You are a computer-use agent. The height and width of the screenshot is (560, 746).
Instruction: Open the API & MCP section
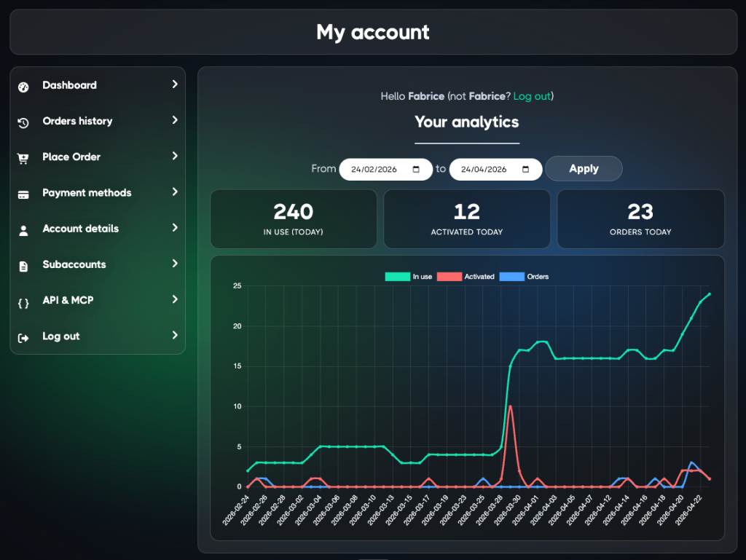(98, 301)
